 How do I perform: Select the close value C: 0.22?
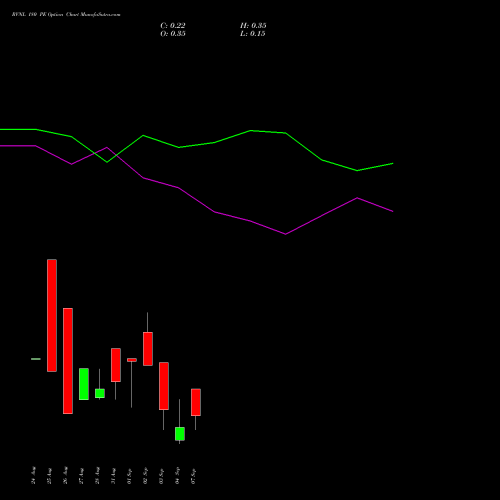(173, 26)
